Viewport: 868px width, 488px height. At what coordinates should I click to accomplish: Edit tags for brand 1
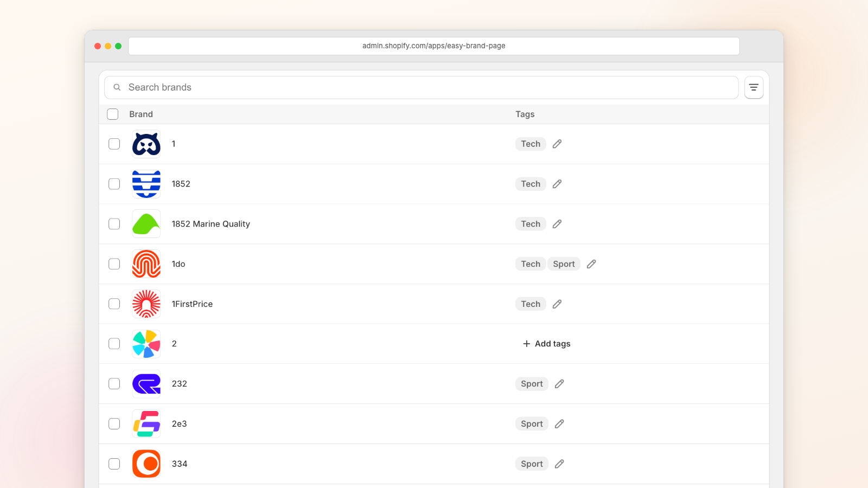click(557, 144)
